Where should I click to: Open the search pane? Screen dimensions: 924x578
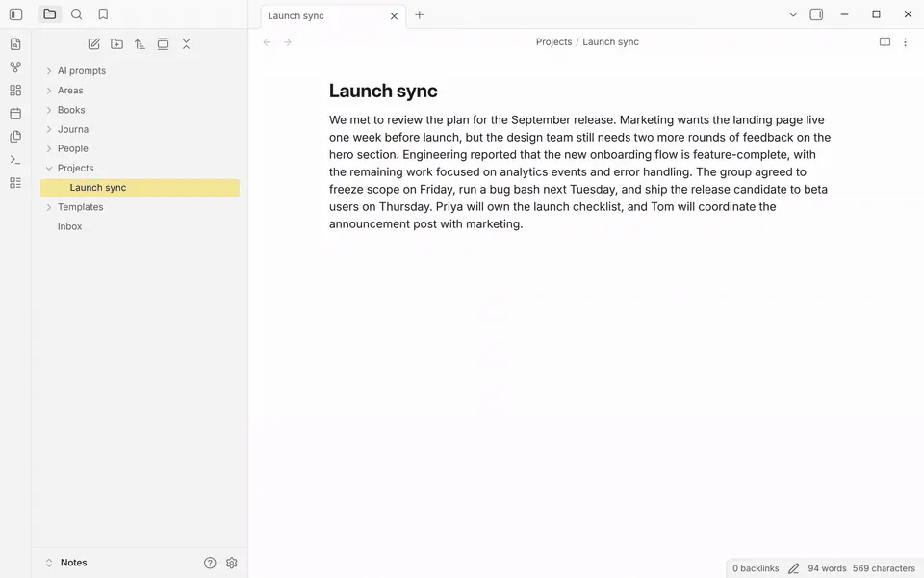tap(77, 14)
